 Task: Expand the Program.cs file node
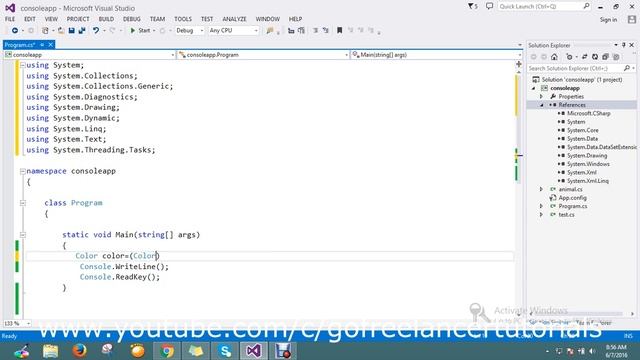coord(542,207)
